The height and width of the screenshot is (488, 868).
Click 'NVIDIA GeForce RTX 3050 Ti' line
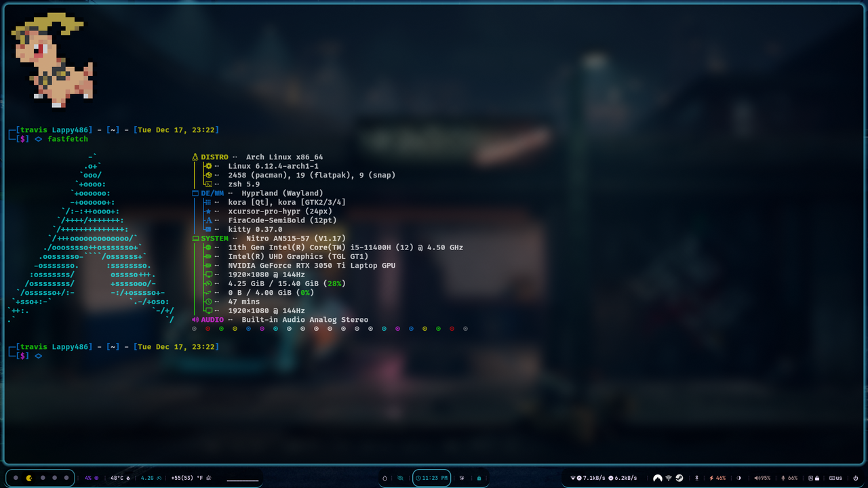click(x=312, y=266)
